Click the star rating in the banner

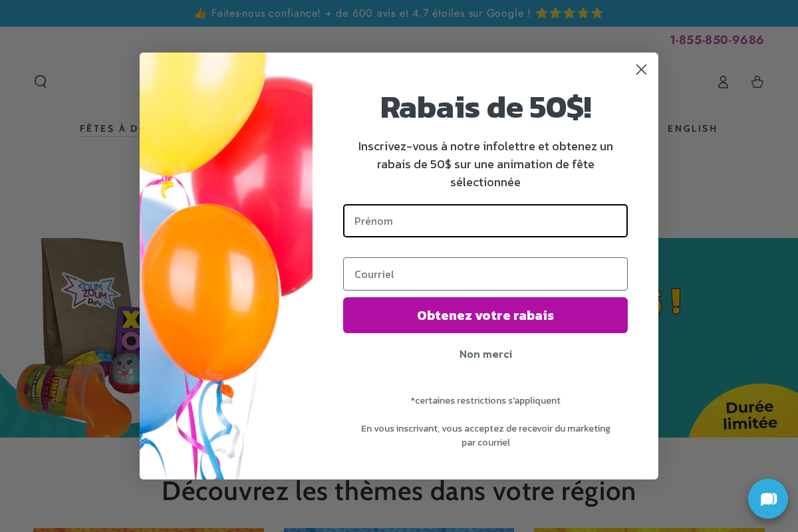click(x=569, y=13)
